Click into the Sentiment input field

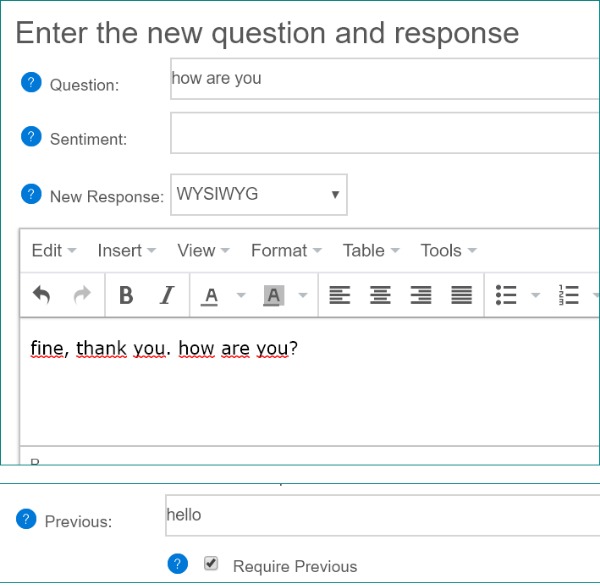point(385,133)
